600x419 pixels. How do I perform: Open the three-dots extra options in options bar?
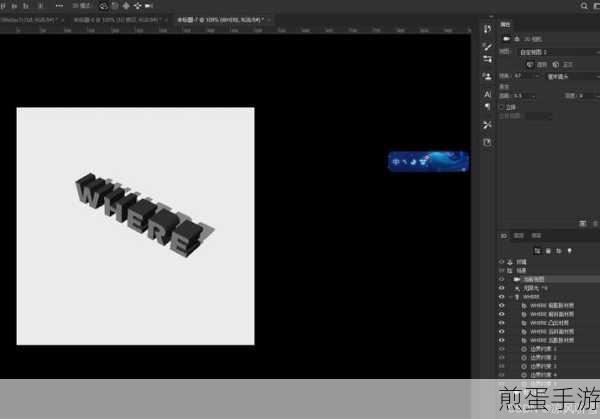tap(59, 6)
